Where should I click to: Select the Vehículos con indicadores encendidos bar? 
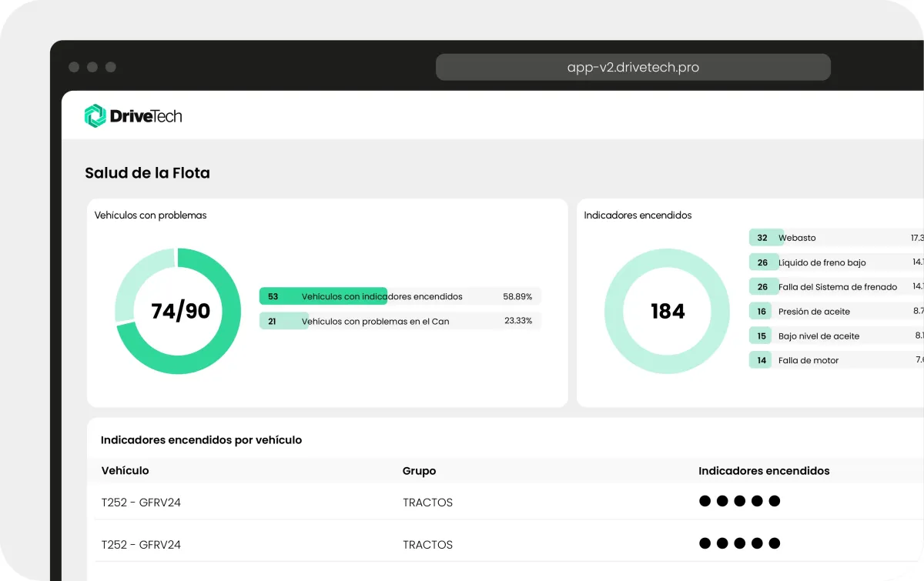(x=400, y=296)
